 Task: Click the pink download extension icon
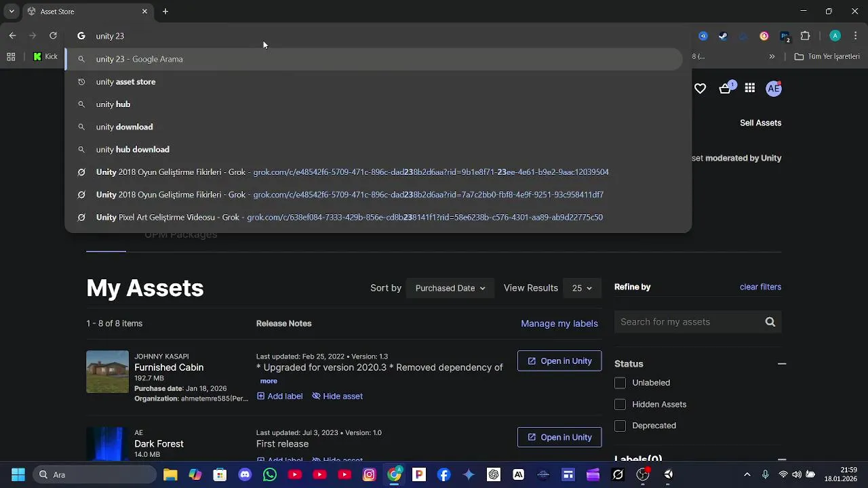pyautogui.click(x=764, y=36)
